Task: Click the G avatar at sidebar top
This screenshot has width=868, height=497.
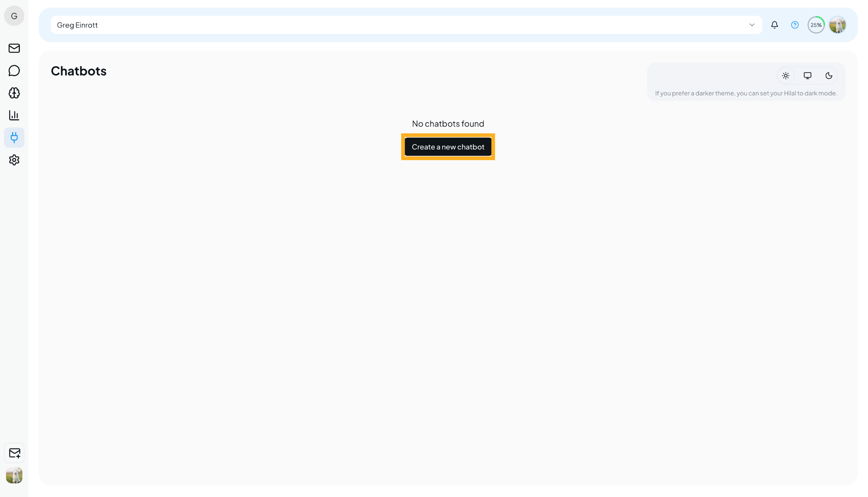Action: pos(14,16)
